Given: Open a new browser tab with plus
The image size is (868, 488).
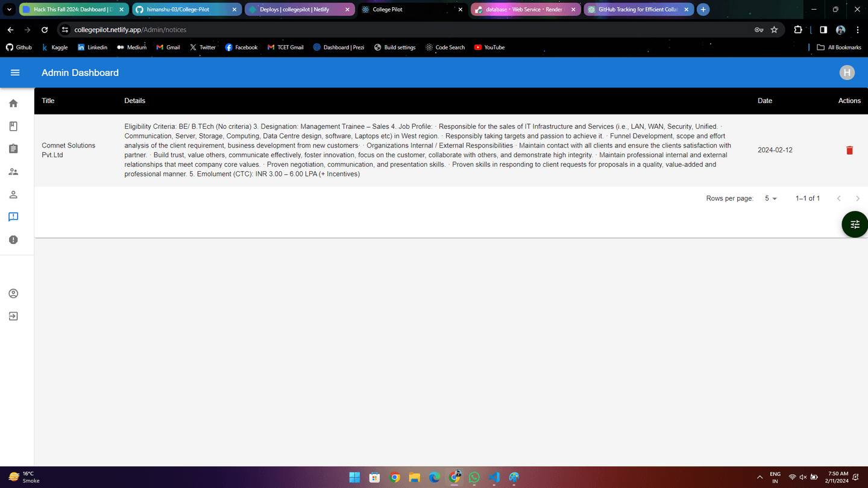Looking at the screenshot, I should pos(703,10).
